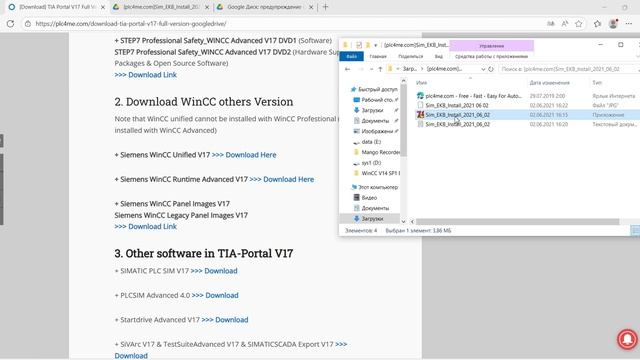Open recent locations dropdown in Explorer
The width and height of the screenshot is (640, 360).
click(371, 69)
